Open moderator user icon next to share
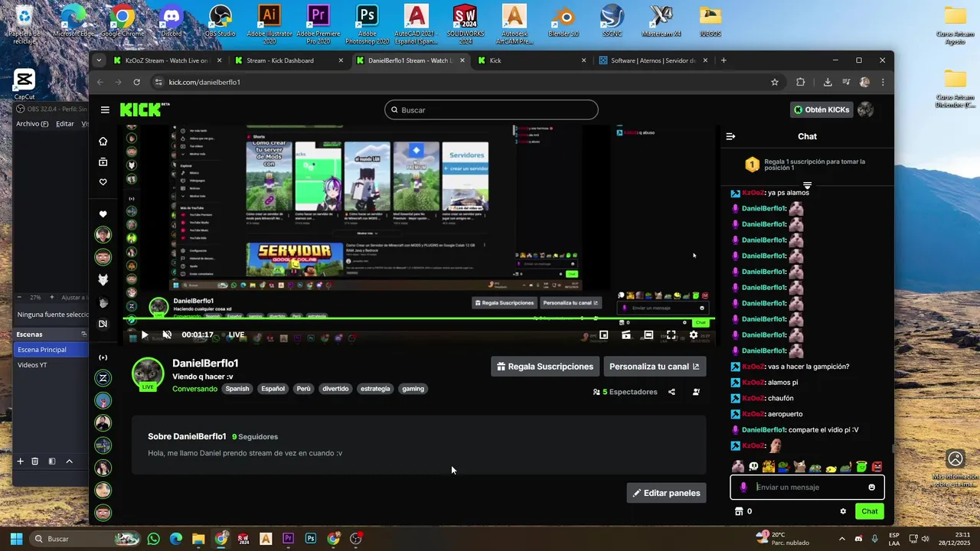This screenshot has height=551, width=980. tap(696, 392)
